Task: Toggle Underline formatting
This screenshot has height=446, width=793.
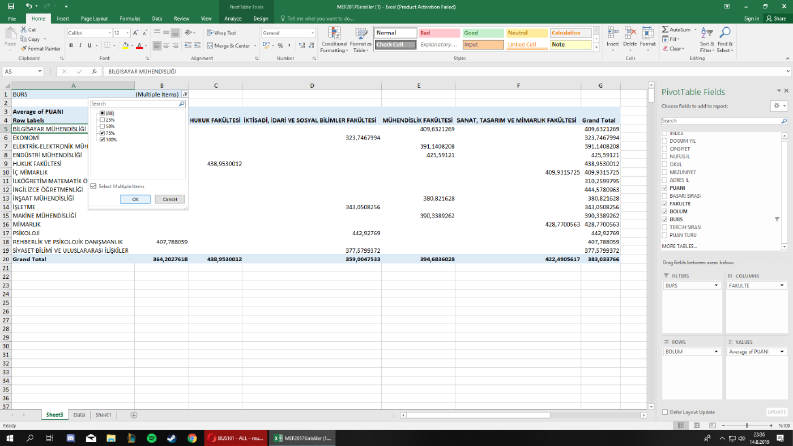Action: pos(90,46)
